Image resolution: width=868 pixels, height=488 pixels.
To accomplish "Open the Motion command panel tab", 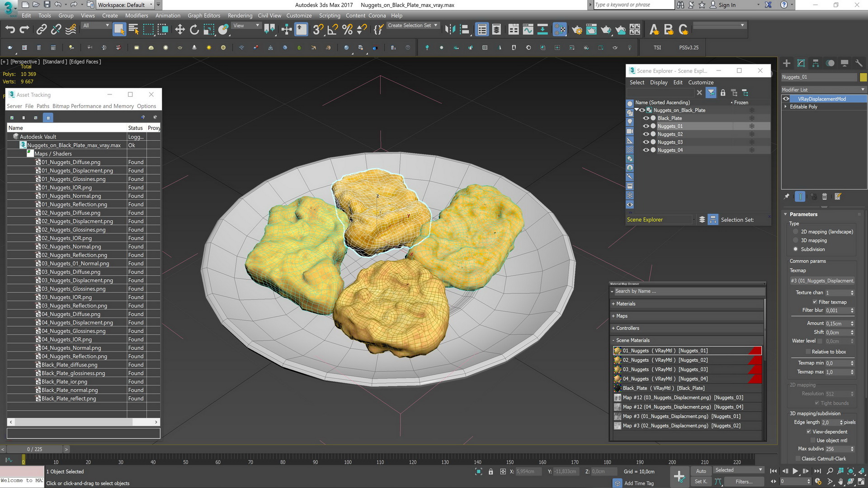I will click(x=830, y=63).
